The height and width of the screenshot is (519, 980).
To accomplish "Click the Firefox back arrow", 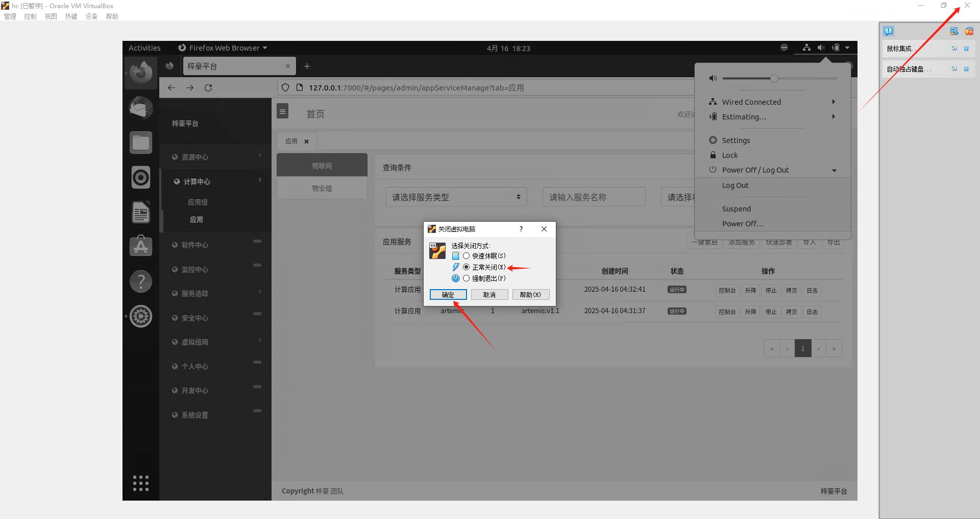I will point(171,88).
